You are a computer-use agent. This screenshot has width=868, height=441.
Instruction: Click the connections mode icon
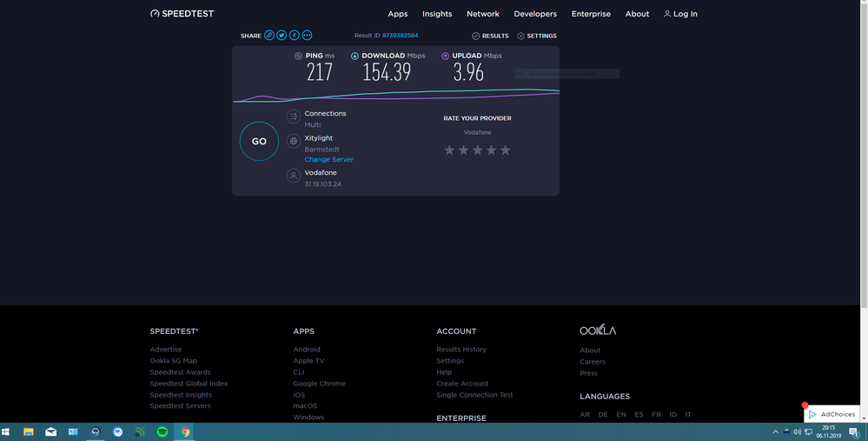pyautogui.click(x=294, y=117)
